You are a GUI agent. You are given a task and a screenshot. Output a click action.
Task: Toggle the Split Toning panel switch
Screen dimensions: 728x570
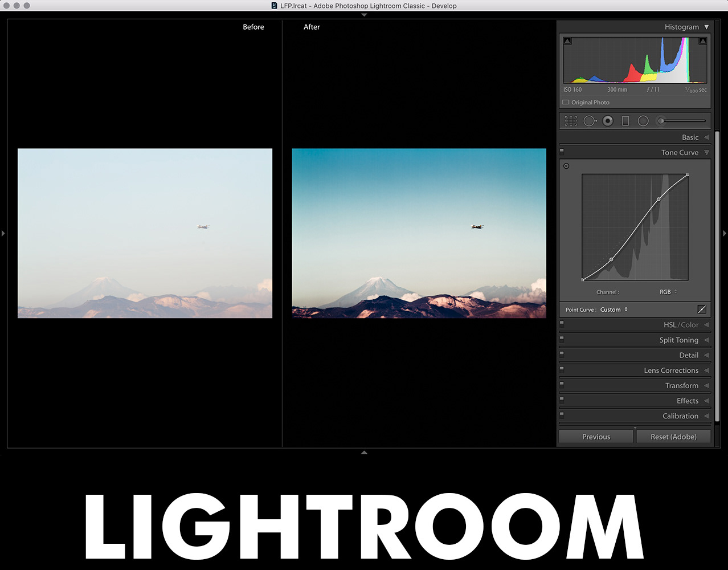562,339
